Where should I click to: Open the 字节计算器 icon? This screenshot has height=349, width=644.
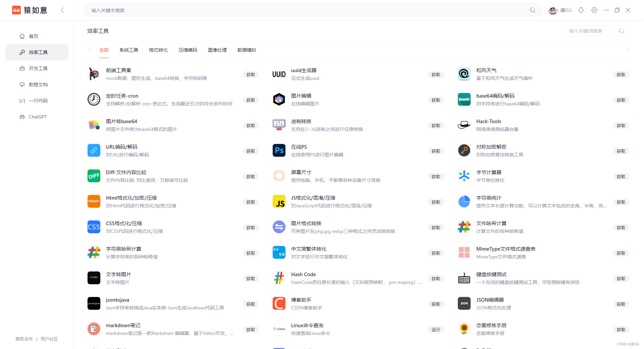(464, 176)
